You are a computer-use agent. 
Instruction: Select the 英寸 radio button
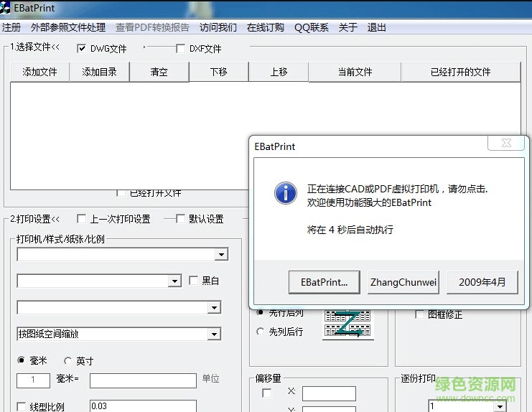tap(68, 361)
